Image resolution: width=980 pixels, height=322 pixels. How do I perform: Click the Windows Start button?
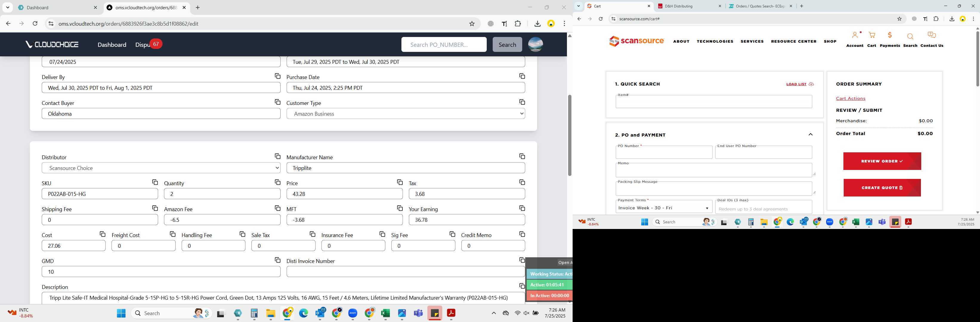(121, 313)
